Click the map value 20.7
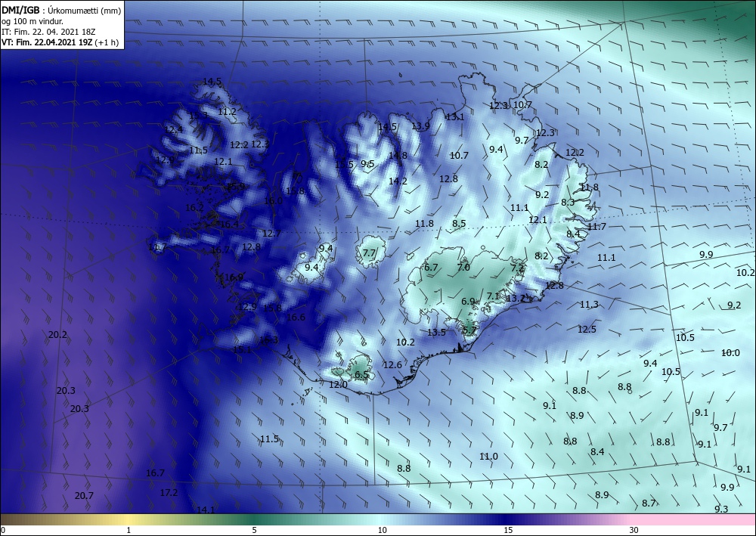 click(85, 495)
